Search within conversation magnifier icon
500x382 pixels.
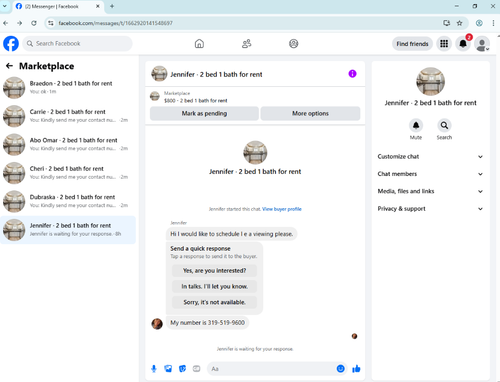click(444, 125)
